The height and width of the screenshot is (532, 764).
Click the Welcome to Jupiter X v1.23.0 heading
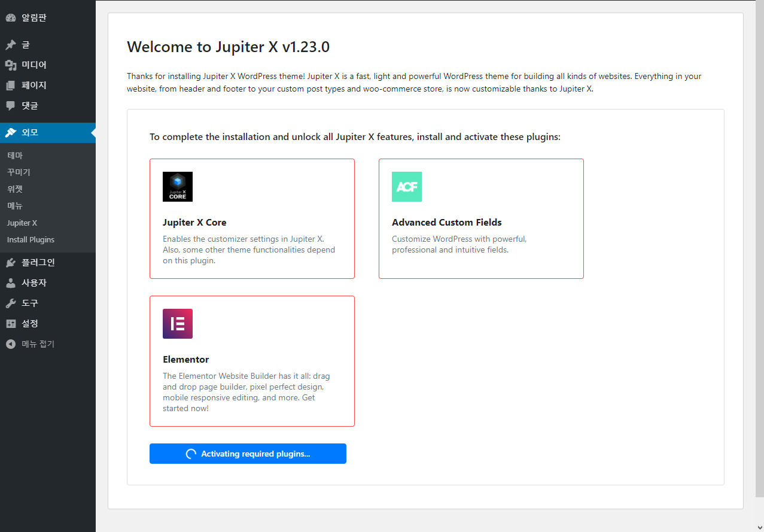click(x=228, y=47)
